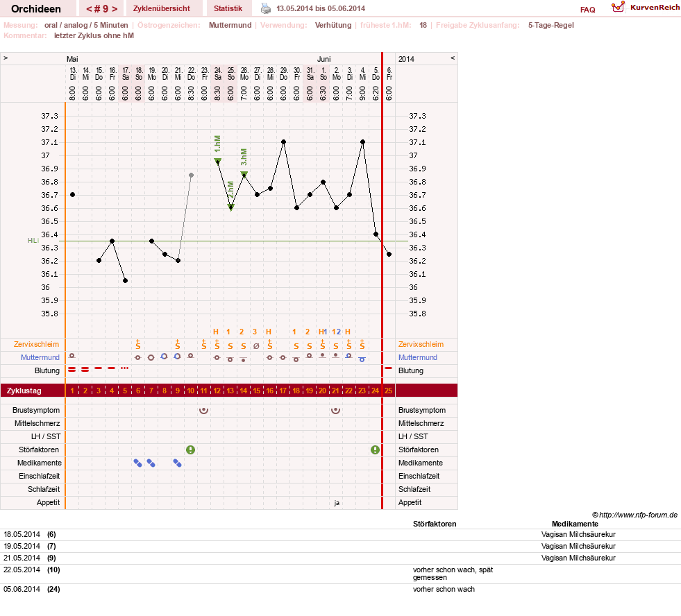Open the Zyklenübersicht tab

tap(162, 8)
